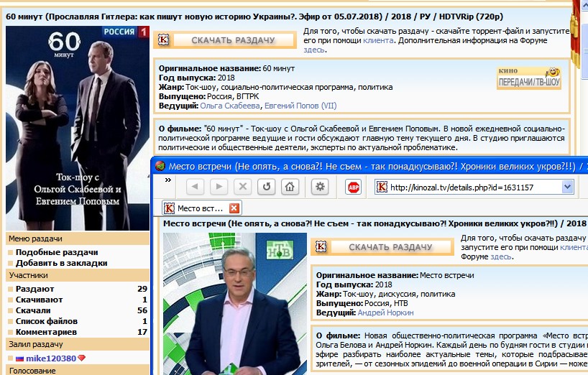Open the Ольга Скабеева host link
The height and width of the screenshot is (375, 588).
230,106
